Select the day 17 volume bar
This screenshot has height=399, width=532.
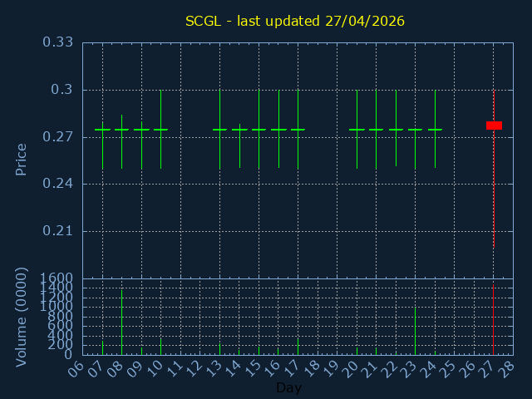(x=298, y=347)
